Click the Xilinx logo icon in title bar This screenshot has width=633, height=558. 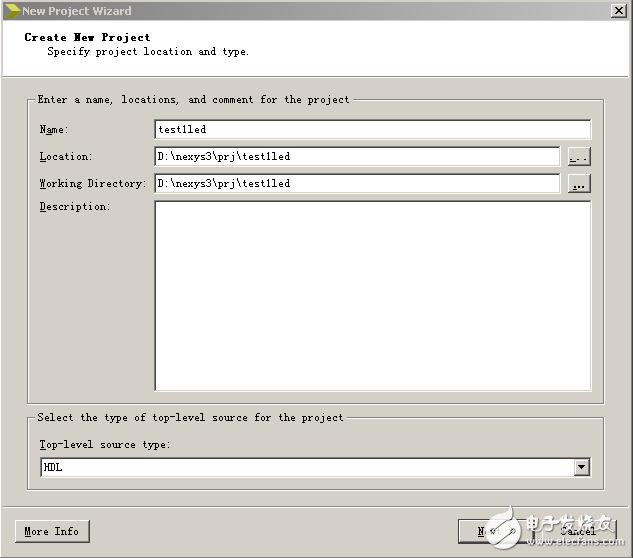coord(11,10)
